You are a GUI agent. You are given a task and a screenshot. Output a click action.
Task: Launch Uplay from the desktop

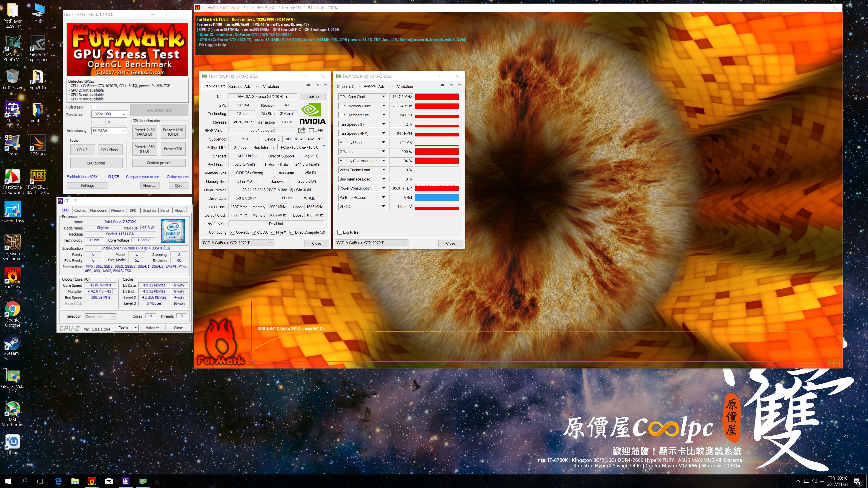click(12, 445)
